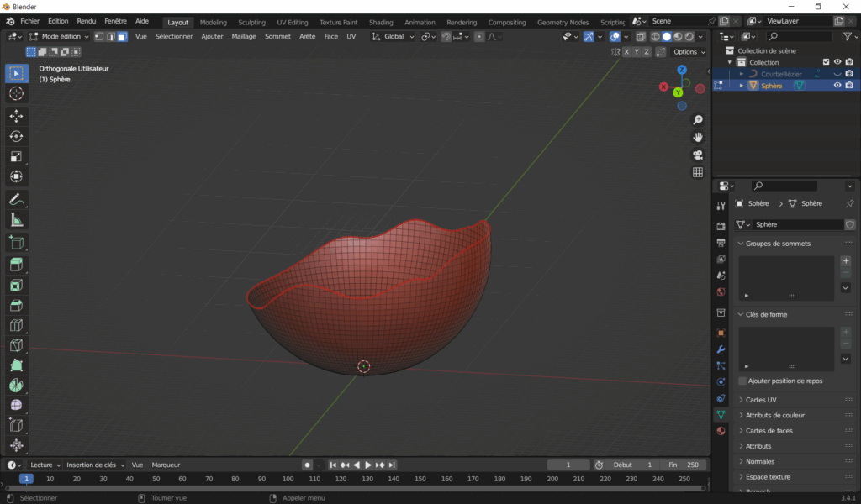Expand CourbeBézier in outliner

(742, 74)
